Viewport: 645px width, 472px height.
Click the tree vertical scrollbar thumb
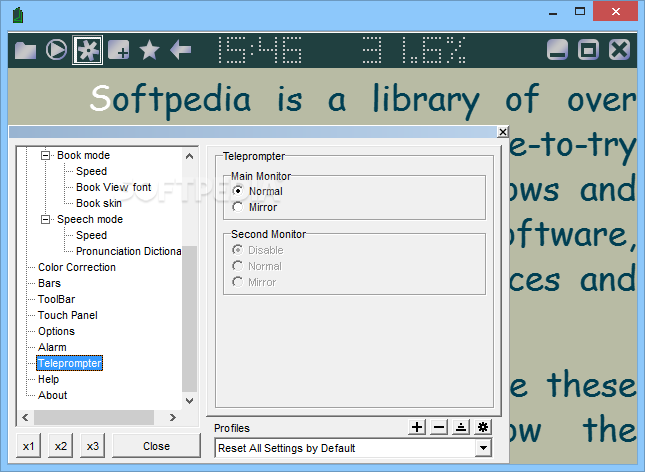[x=190, y=319]
